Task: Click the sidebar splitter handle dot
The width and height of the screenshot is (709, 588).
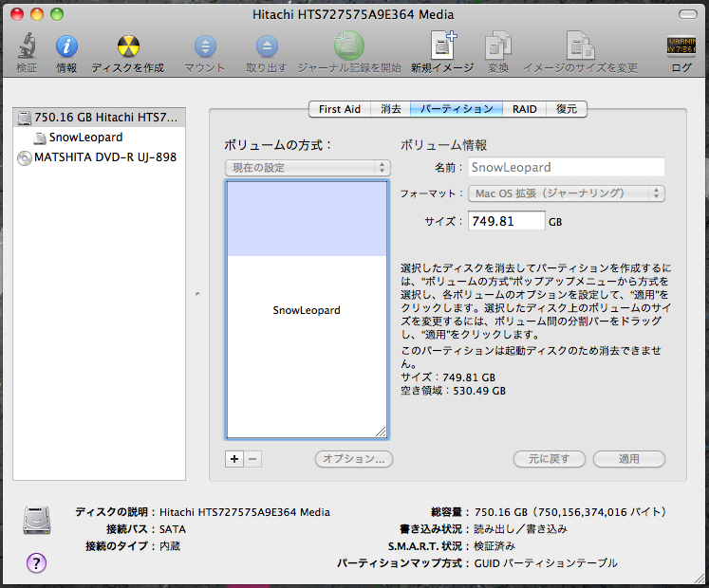Action: pyautogui.click(x=197, y=294)
